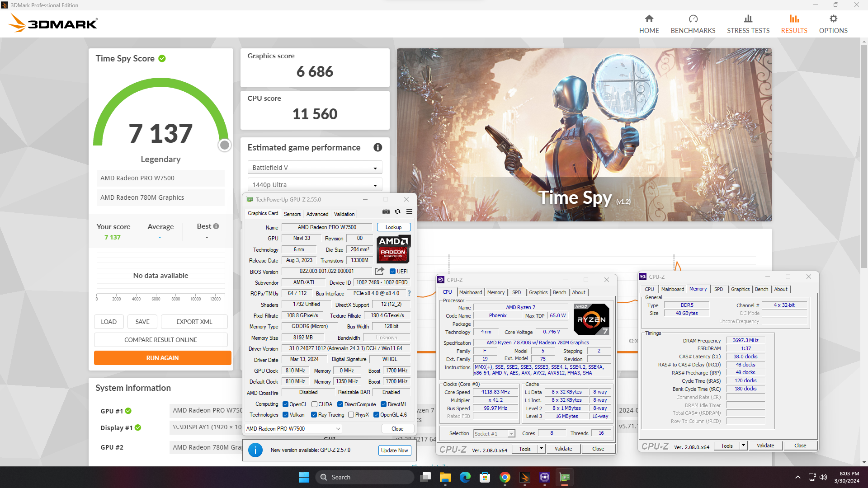The width and height of the screenshot is (868, 488).
Task: Click Update Now in GPU-Z notice
Action: coord(394,450)
